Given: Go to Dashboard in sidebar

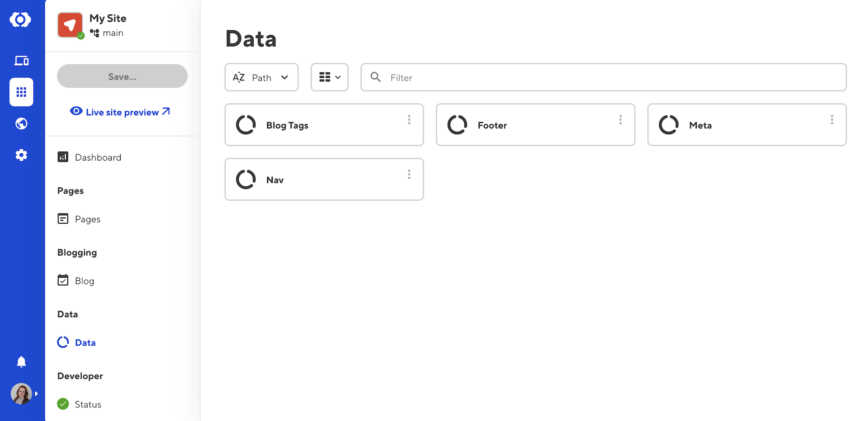Looking at the screenshot, I should pyautogui.click(x=98, y=157).
